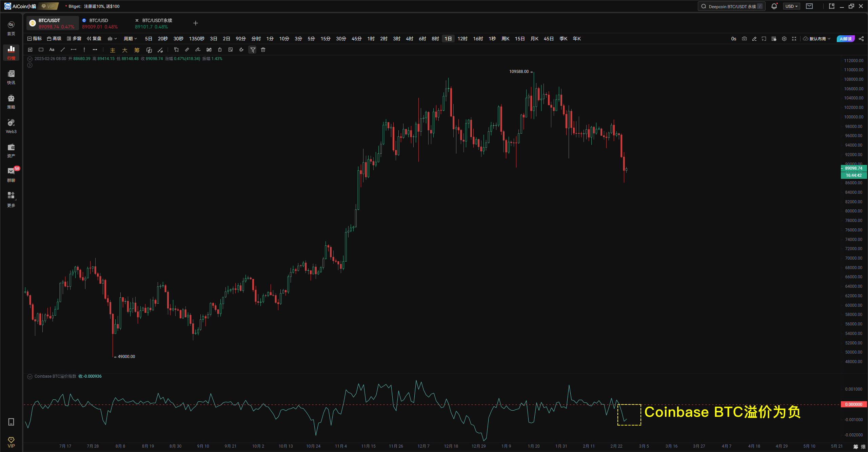Open the 资产 wallet sidebar icon

(11, 151)
